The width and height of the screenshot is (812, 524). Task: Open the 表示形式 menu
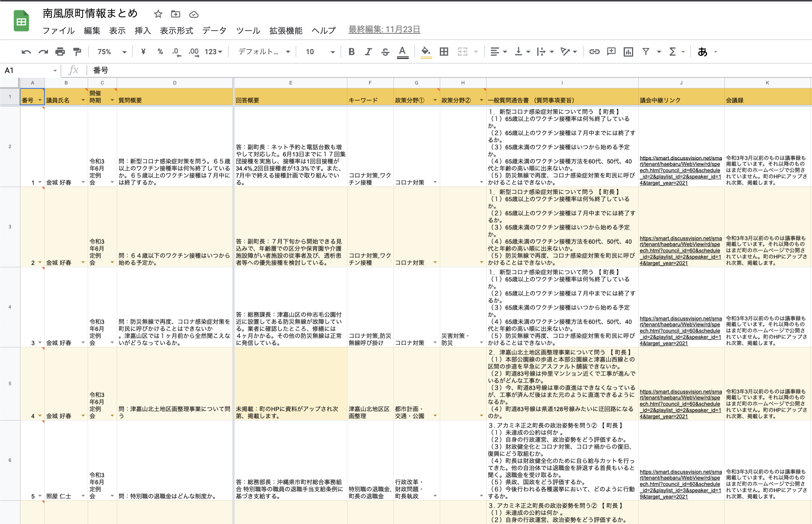176,31
